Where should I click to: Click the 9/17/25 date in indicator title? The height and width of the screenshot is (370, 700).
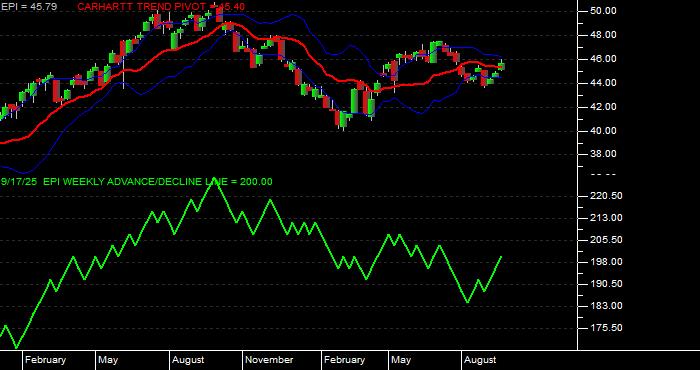[19, 182]
